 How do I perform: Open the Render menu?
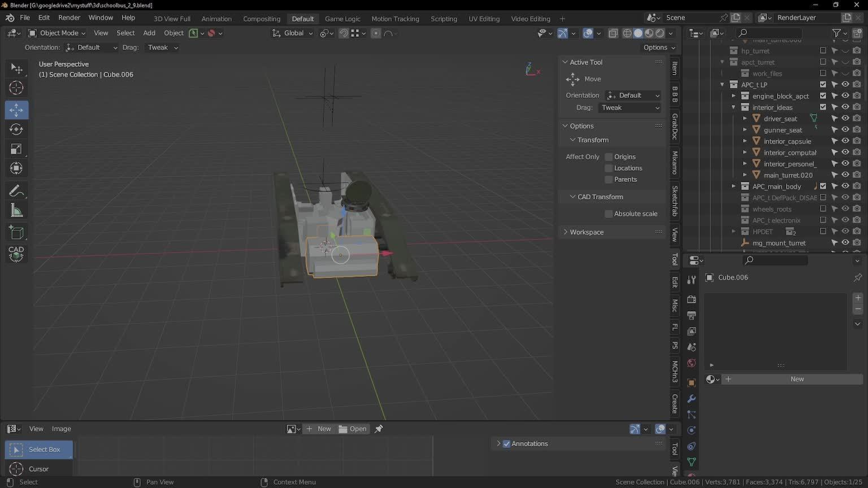pyautogui.click(x=69, y=18)
